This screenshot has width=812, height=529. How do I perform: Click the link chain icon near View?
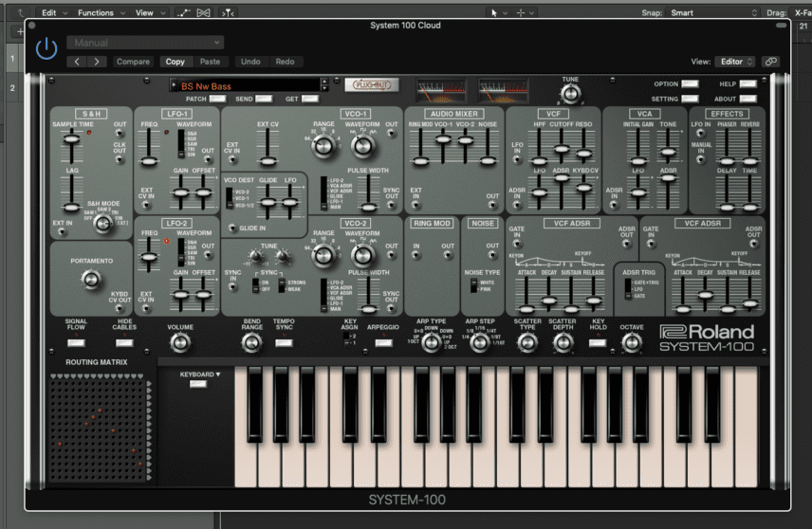tap(770, 62)
